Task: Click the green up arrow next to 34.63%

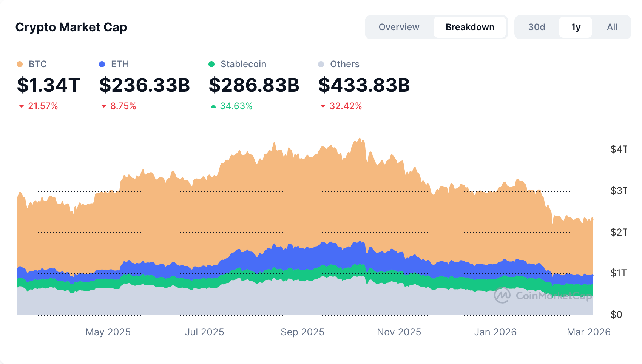Action: coord(214,106)
